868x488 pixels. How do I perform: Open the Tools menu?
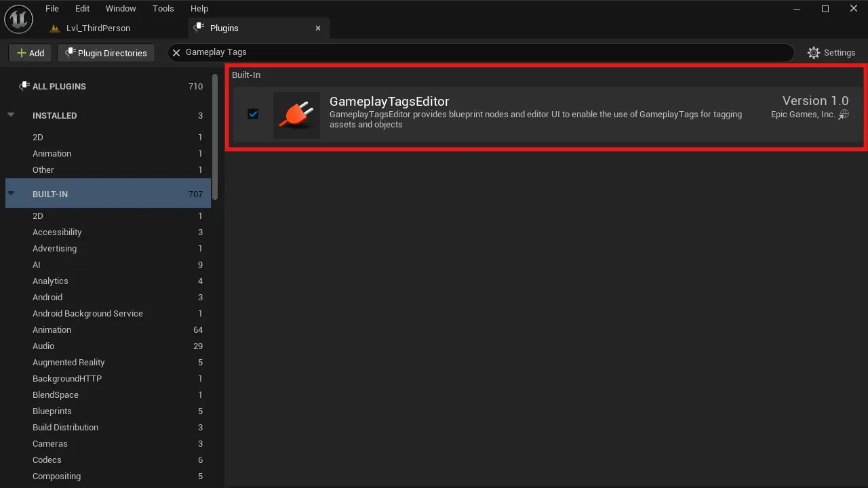[163, 8]
